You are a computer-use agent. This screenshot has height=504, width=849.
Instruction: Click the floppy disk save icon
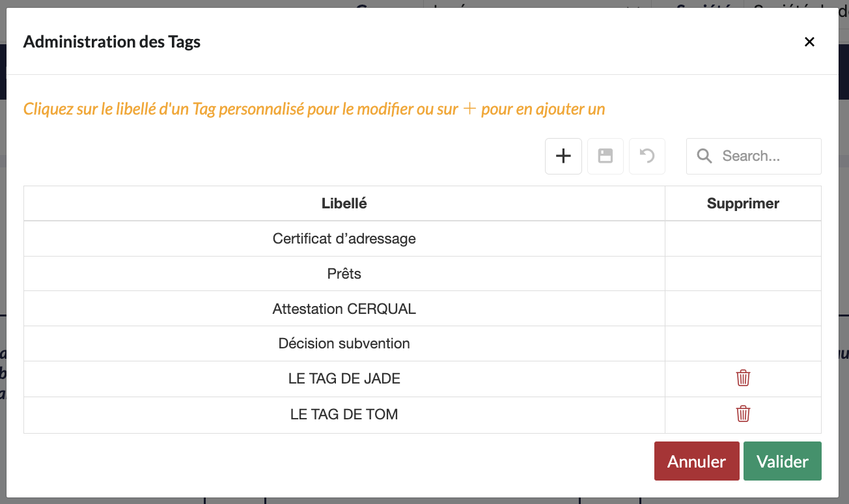tap(605, 156)
